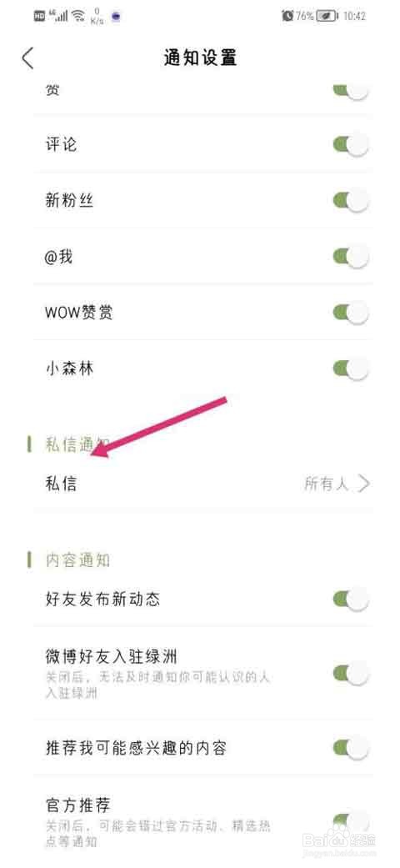Screen dimensions: 400x868
Task: Tap the 10:42 clock display
Action: coord(354,16)
